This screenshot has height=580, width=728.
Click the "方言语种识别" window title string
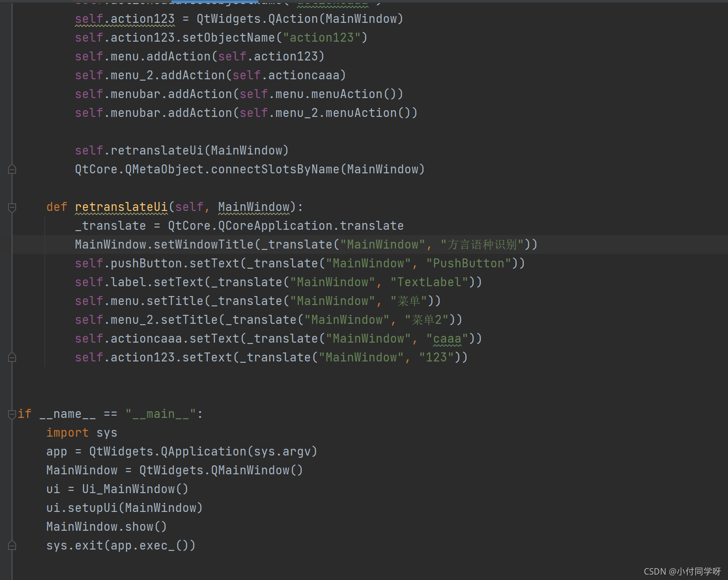pyautogui.click(x=482, y=245)
